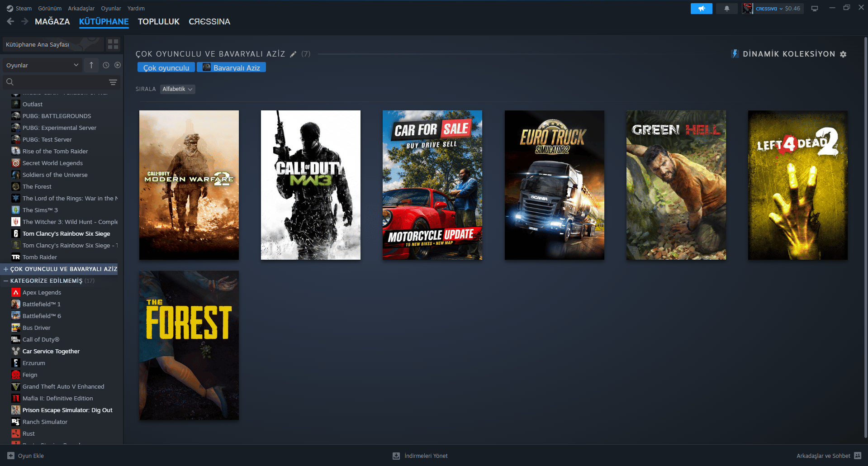
Task: Click the Apex Legends game icon
Action: coord(16,292)
